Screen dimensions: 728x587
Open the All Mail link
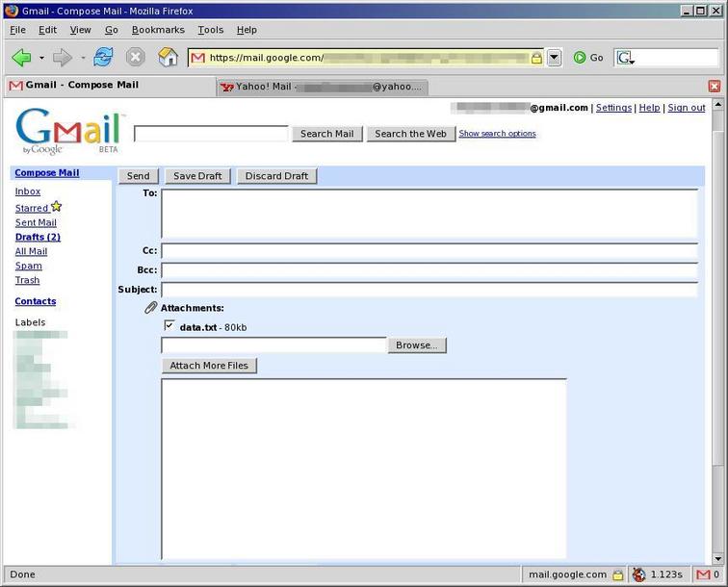point(31,251)
